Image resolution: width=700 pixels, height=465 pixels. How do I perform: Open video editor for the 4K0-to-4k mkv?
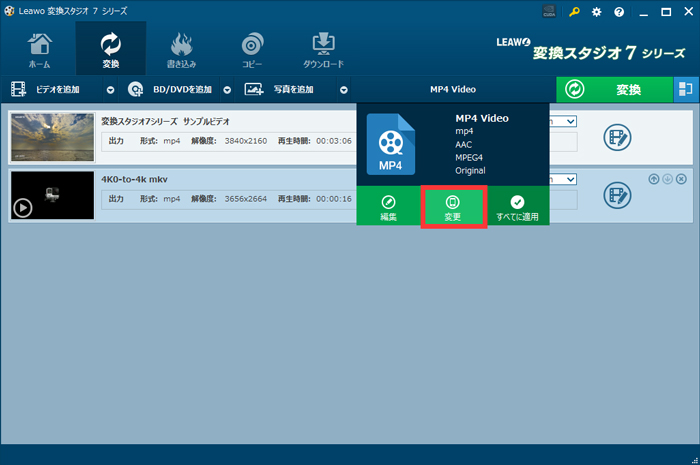(617, 197)
